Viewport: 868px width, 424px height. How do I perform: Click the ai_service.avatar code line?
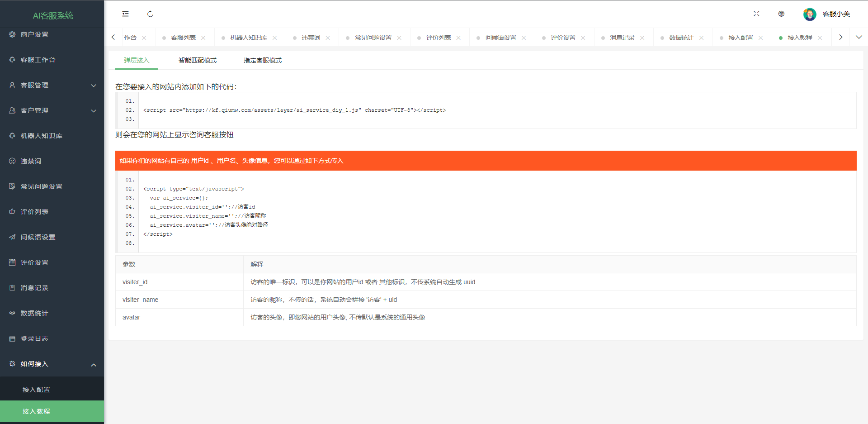coord(209,225)
